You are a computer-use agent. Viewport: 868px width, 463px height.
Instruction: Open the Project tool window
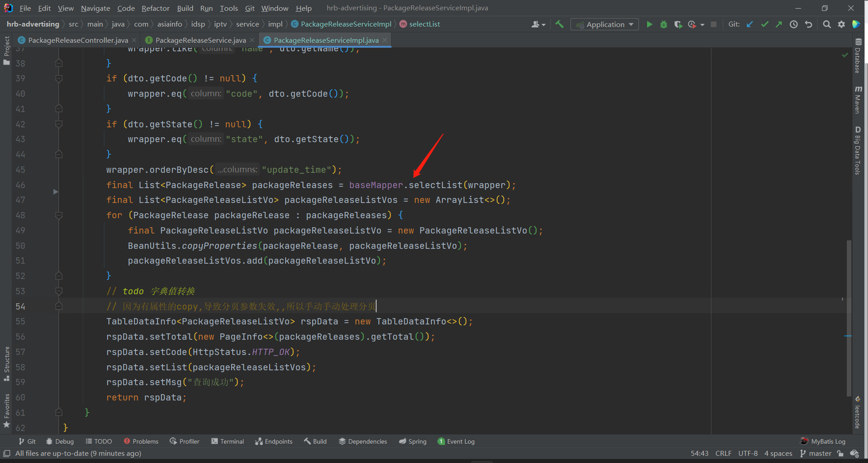pyautogui.click(x=6, y=50)
